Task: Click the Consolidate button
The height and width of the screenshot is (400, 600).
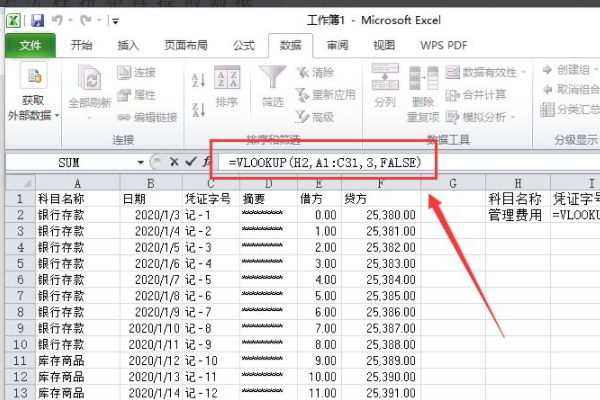Action: click(484, 94)
